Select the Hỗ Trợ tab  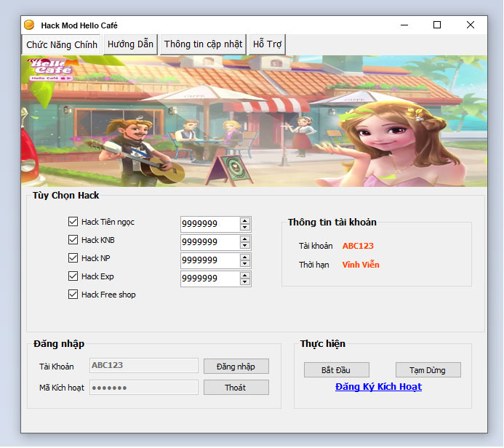267,44
